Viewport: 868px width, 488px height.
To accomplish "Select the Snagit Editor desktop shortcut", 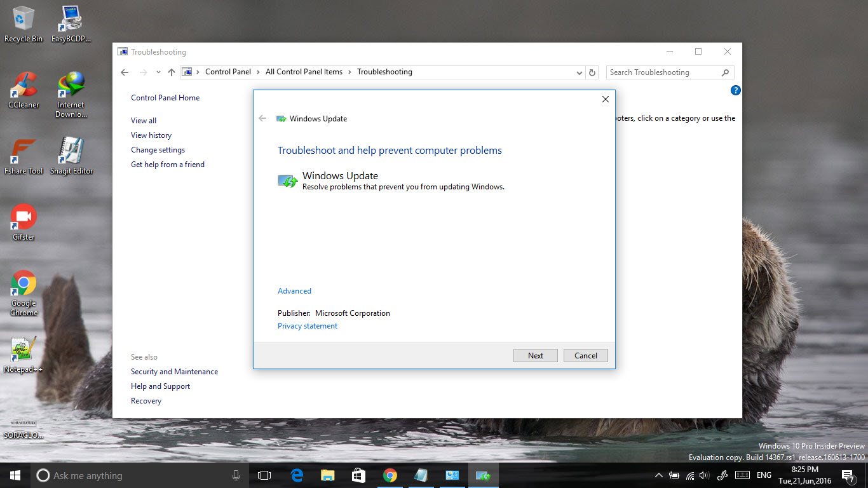I will click(x=71, y=156).
